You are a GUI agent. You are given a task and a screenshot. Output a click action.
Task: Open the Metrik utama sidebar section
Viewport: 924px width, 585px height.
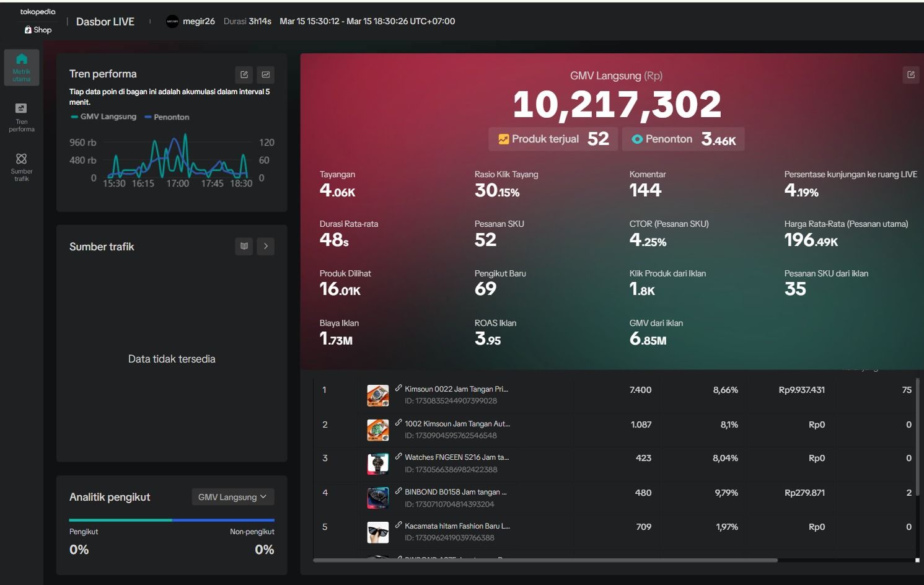click(x=22, y=68)
